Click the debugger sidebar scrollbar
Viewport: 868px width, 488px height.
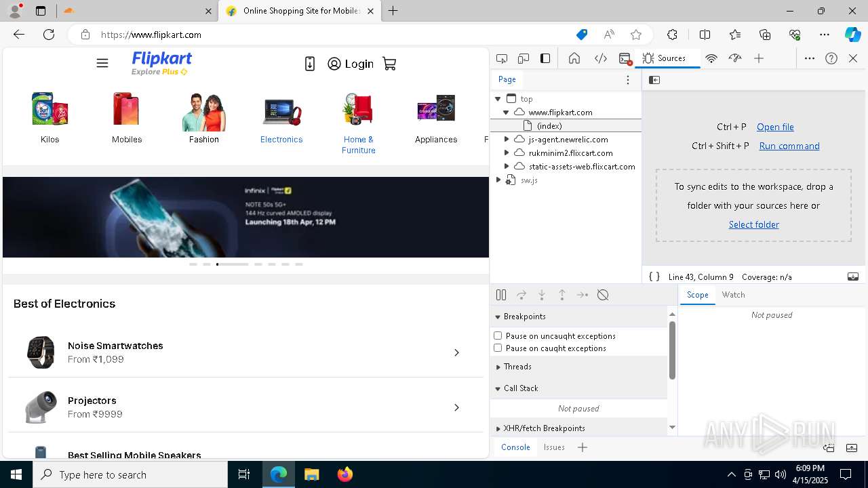pos(672,350)
